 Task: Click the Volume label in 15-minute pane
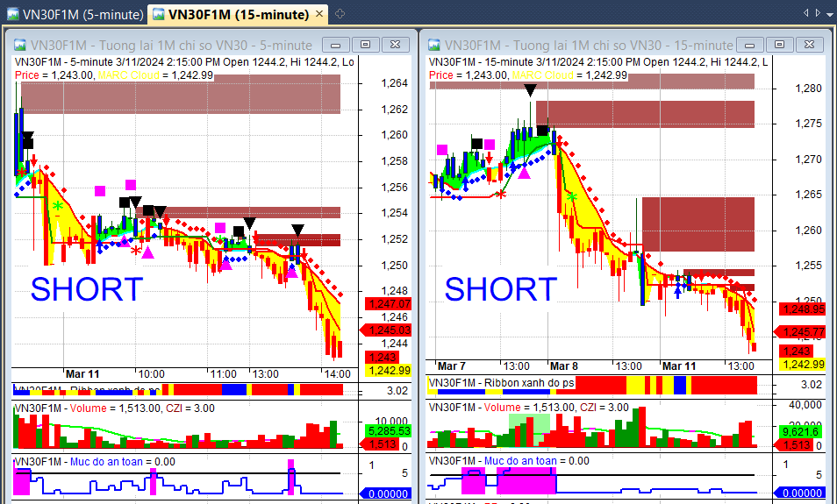click(x=503, y=408)
